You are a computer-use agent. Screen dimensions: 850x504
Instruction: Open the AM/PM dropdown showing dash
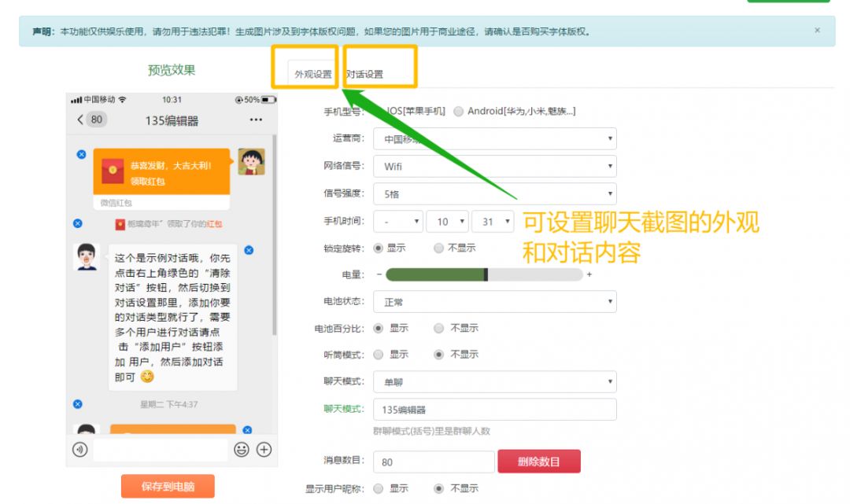398,222
